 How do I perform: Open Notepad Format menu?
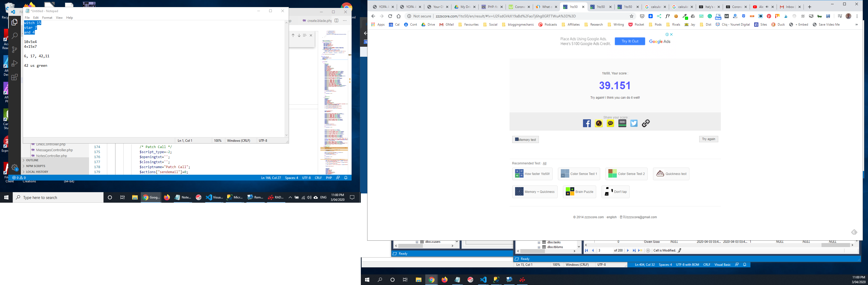[47, 17]
